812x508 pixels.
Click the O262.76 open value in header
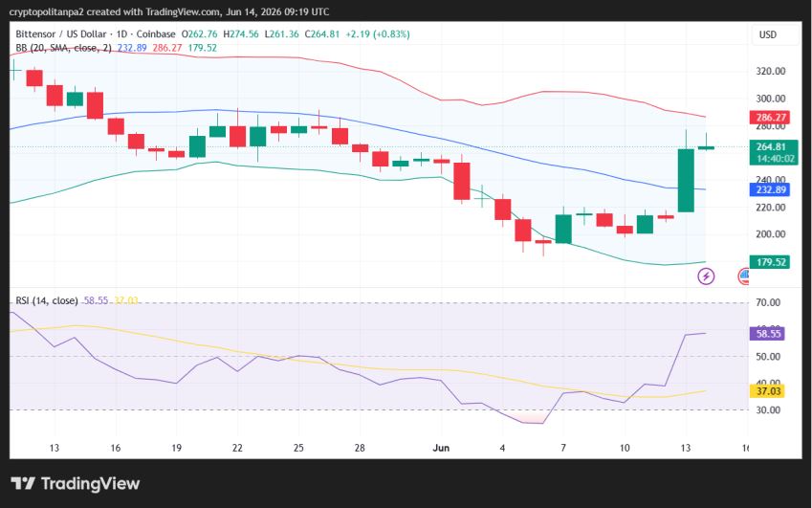click(199, 34)
